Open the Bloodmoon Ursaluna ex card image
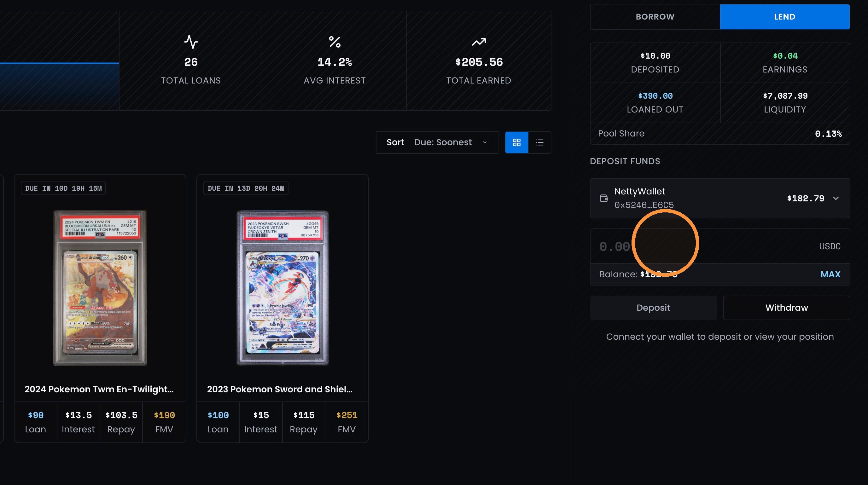Screen dimensions: 868x485 (x=100, y=288)
